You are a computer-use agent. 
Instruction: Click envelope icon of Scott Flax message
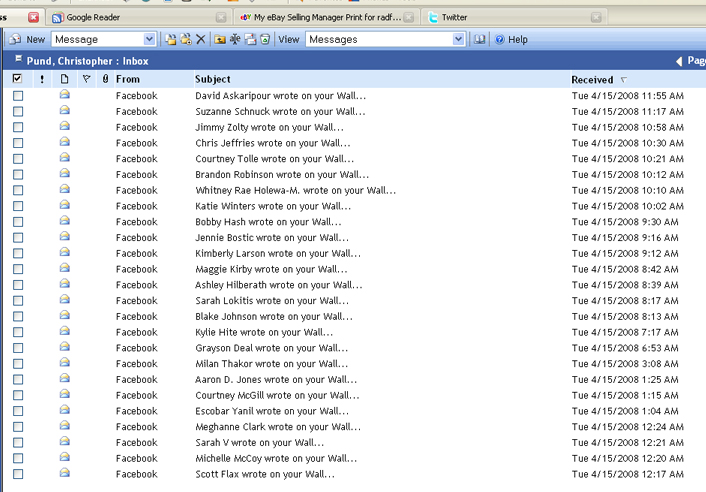(x=65, y=473)
